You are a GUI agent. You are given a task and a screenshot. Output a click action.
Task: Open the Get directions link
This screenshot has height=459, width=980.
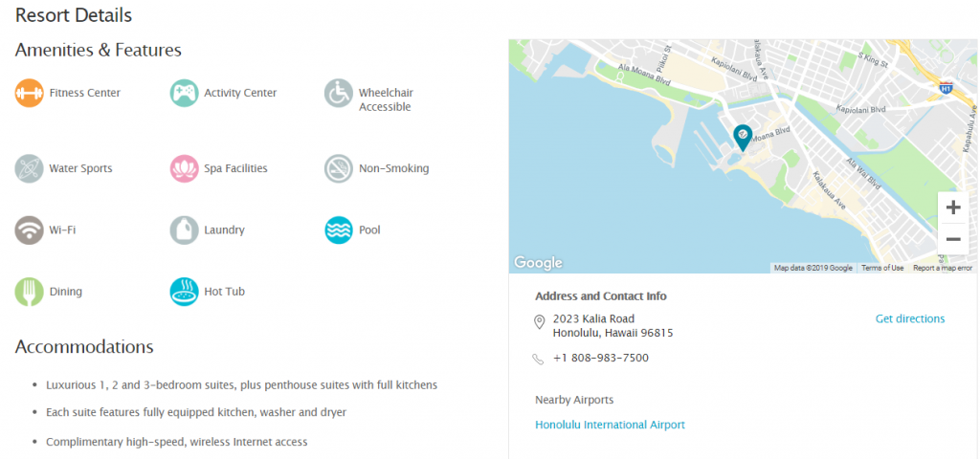(x=910, y=318)
